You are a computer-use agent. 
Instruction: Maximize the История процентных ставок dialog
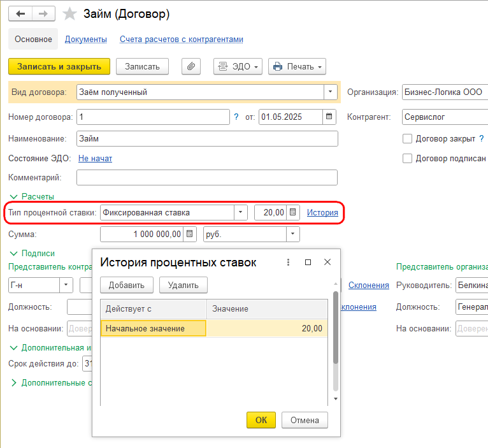pos(308,262)
